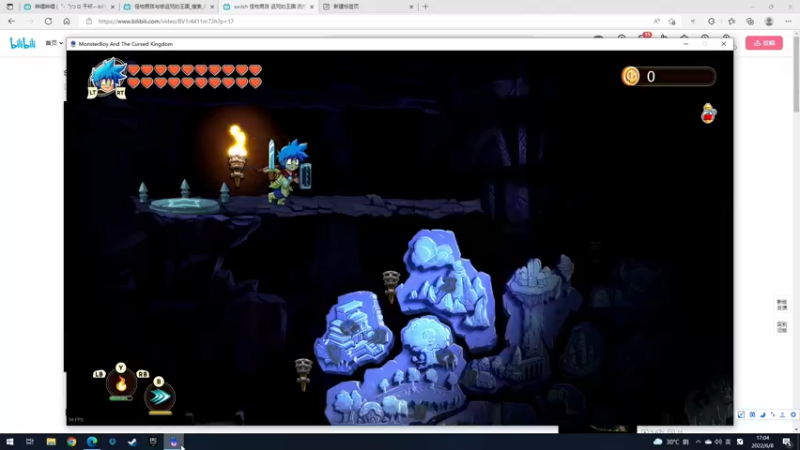This screenshot has width=800, height=450.
Task: Switch to the second browser tab
Action: [x=168, y=7]
